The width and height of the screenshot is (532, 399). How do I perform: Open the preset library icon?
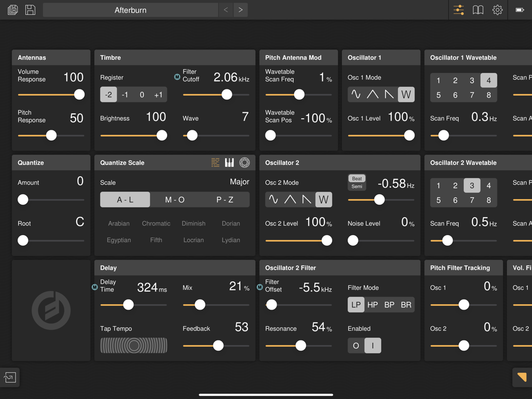[x=13, y=10]
